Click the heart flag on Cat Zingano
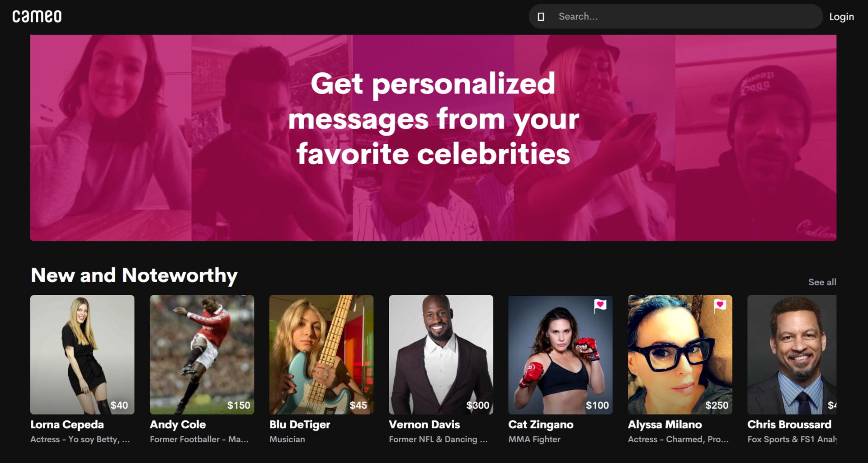The image size is (868, 463). (x=600, y=306)
